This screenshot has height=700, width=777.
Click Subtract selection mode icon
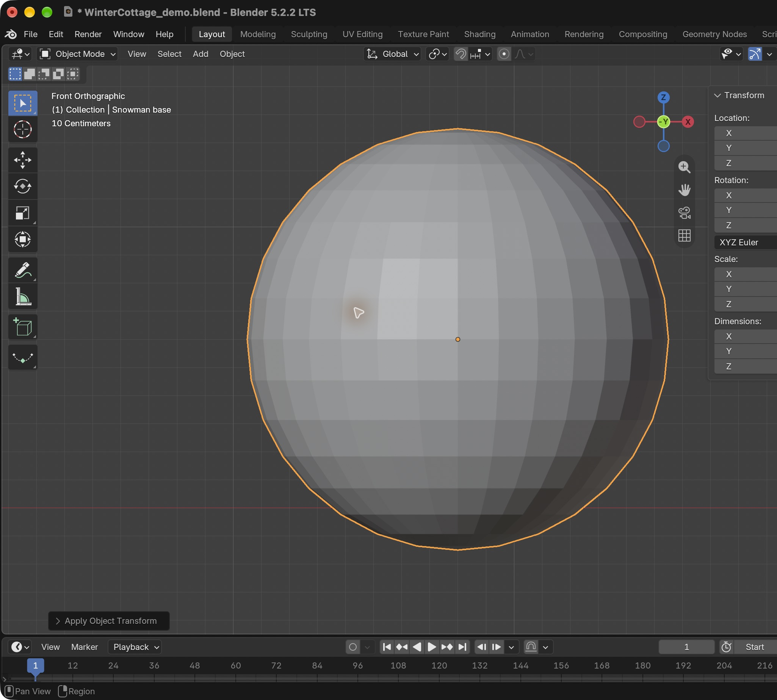tap(44, 74)
